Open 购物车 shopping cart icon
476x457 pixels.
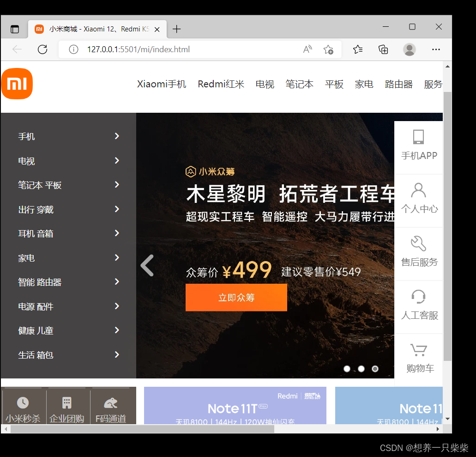419,350
